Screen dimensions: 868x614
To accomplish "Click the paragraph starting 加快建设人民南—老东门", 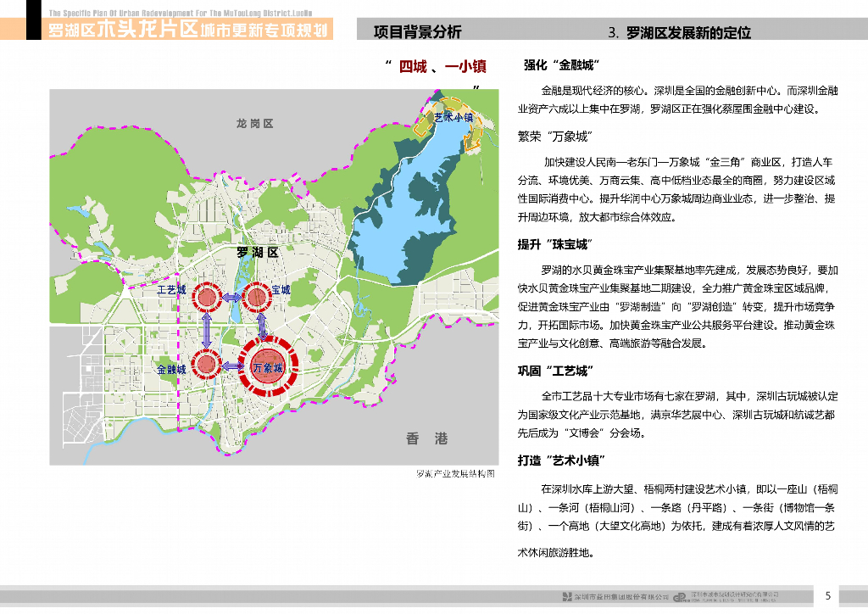I will click(676, 189).
